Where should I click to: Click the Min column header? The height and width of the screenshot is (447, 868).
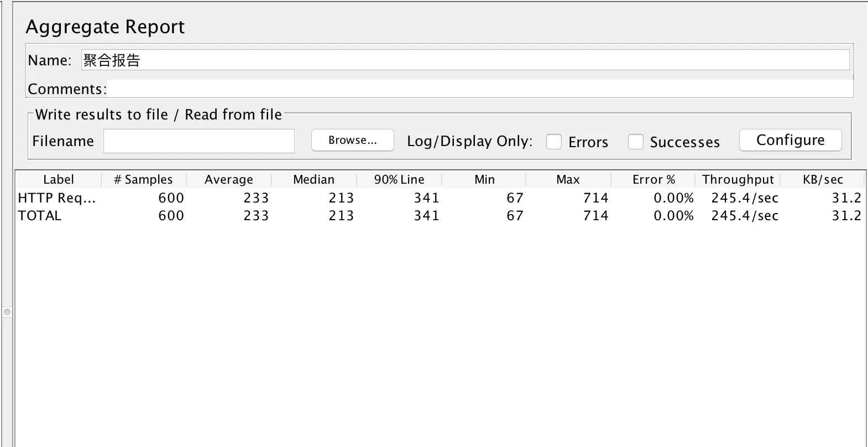click(484, 179)
